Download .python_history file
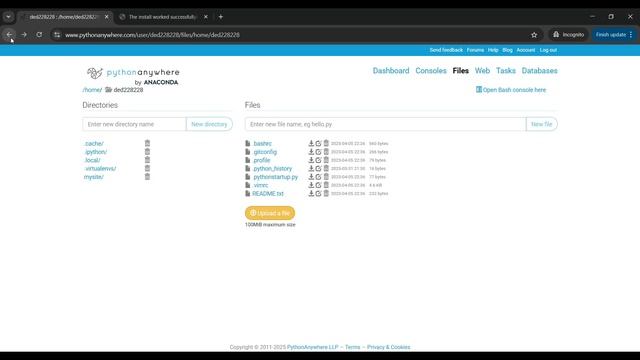 pos(311,168)
